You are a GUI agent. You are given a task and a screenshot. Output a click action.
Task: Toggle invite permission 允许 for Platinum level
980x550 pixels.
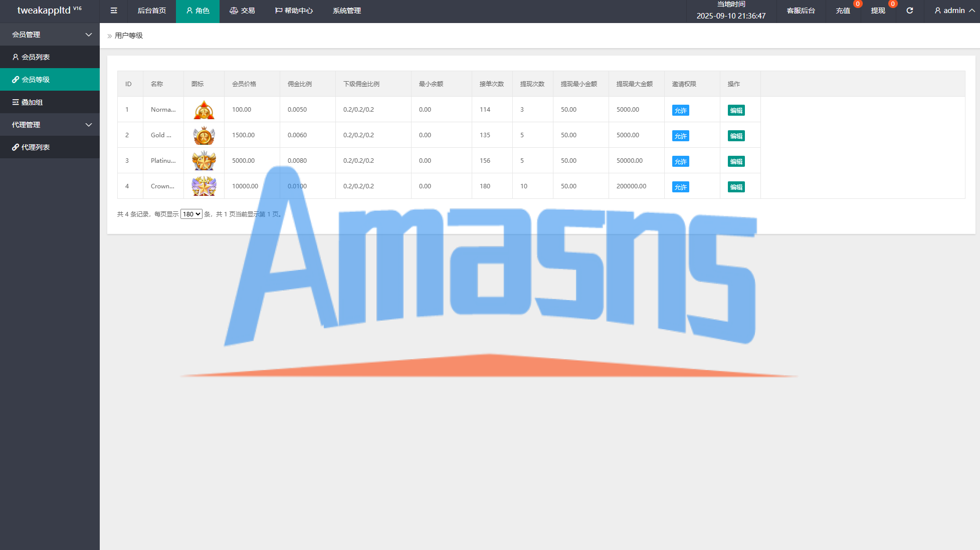click(x=680, y=161)
